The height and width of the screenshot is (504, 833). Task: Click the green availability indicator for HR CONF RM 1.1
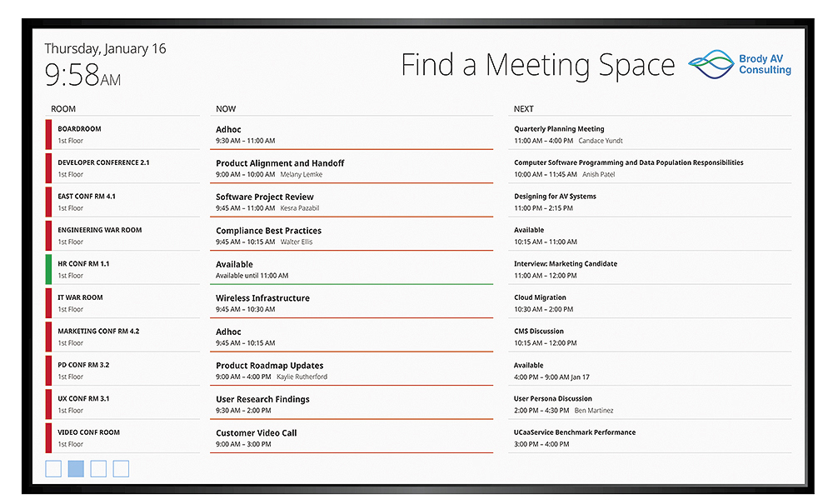[x=48, y=268]
